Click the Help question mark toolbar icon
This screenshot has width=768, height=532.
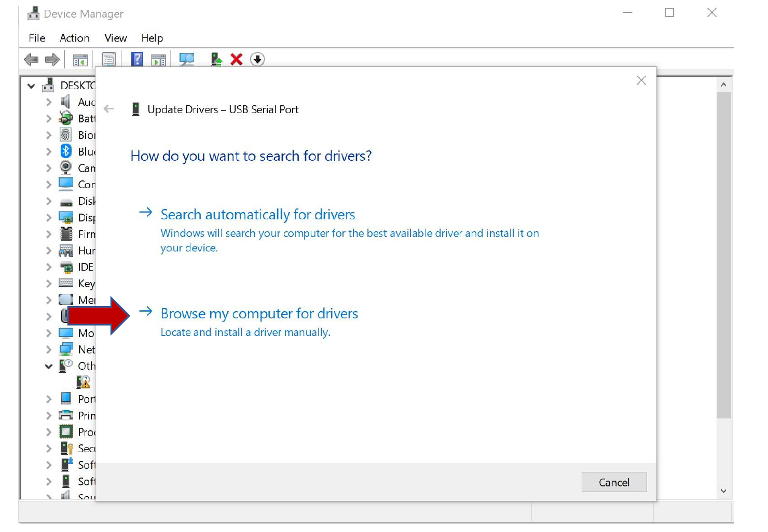pyautogui.click(x=136, y=59)
